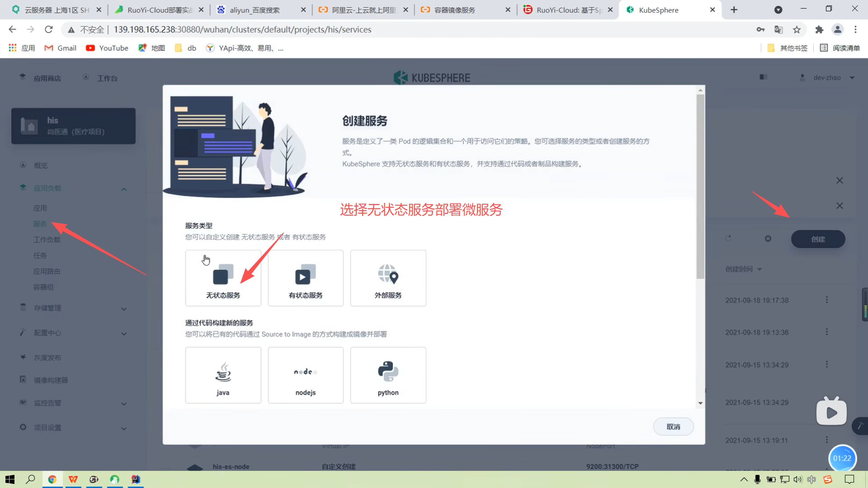Open the translate page icon

point(778,29)
